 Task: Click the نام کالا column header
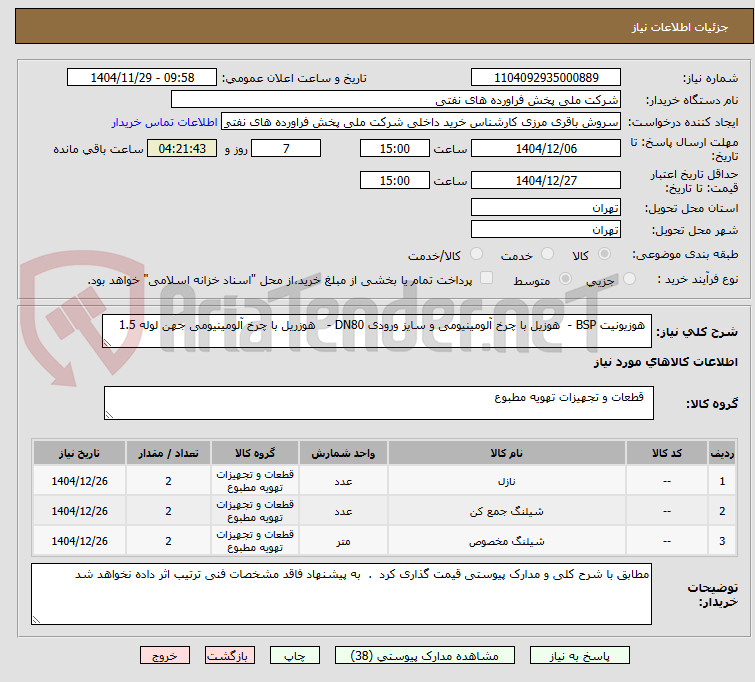pos(507,453)
